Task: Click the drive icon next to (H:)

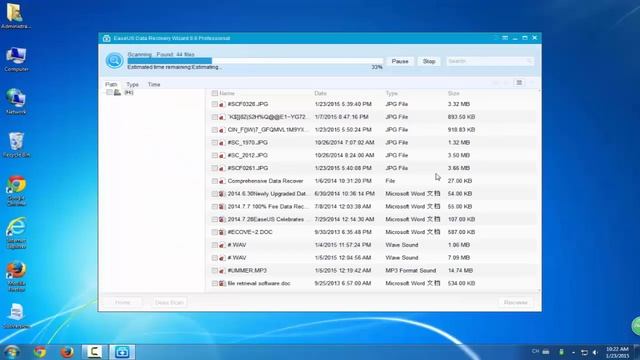Action: coord(118,93)
